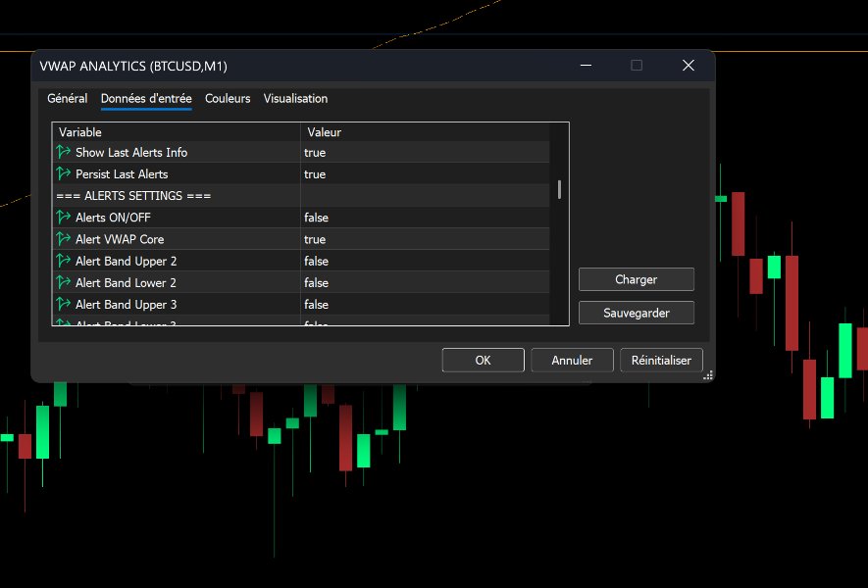Click the icon beside Persist Last Alerts
868x588 pixels.
click(x=63, y=173)
